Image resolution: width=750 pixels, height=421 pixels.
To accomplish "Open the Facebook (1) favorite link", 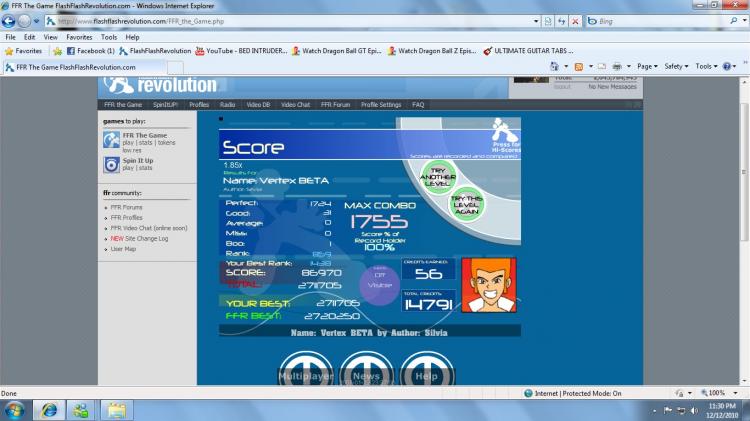I will [90, 51].
